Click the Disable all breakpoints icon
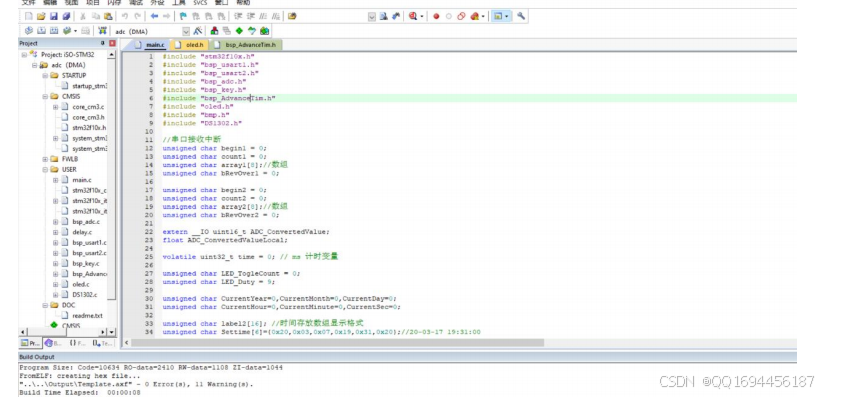 point(461,16)
